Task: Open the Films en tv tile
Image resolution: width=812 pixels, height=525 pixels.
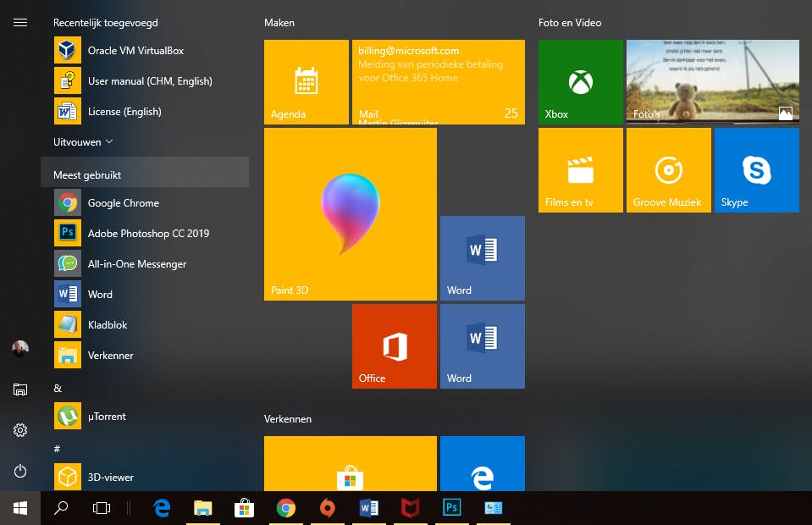Action: 581,170
